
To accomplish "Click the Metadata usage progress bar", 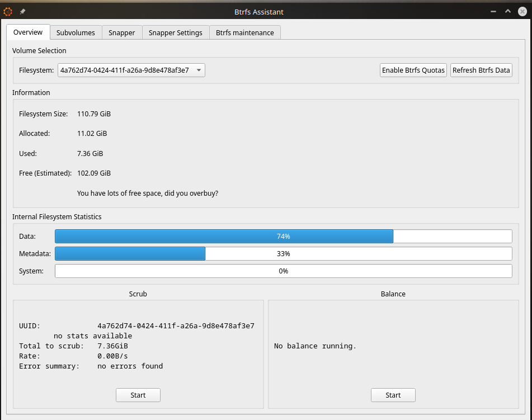I will 283,254.
